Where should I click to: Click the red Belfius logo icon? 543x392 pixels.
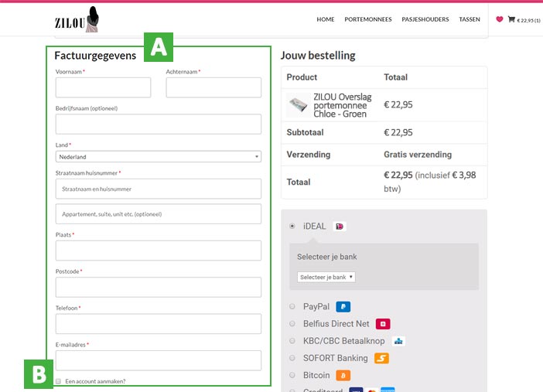point(383,324)
